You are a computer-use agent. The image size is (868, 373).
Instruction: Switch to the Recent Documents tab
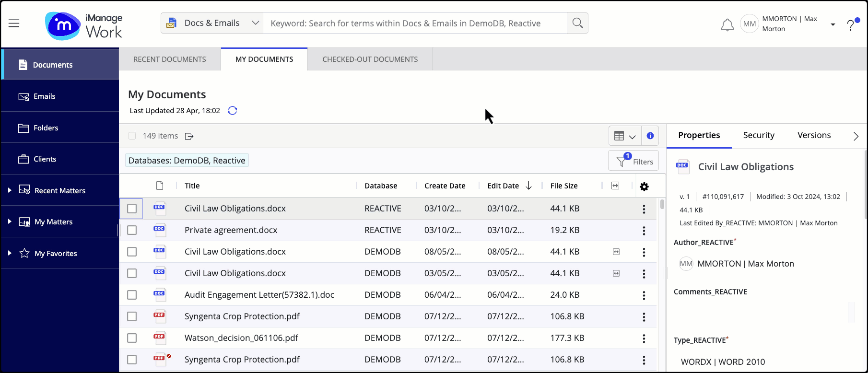(170, 59)
